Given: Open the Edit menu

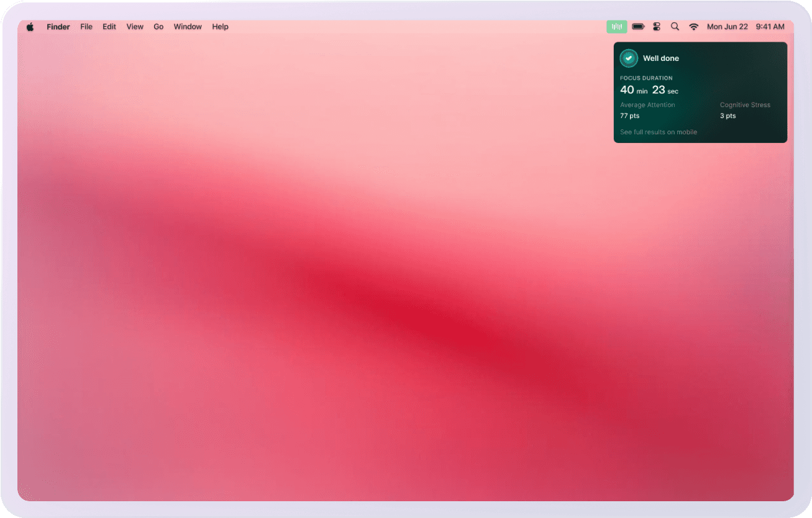Looking at the screenshot, I should 109,27.
